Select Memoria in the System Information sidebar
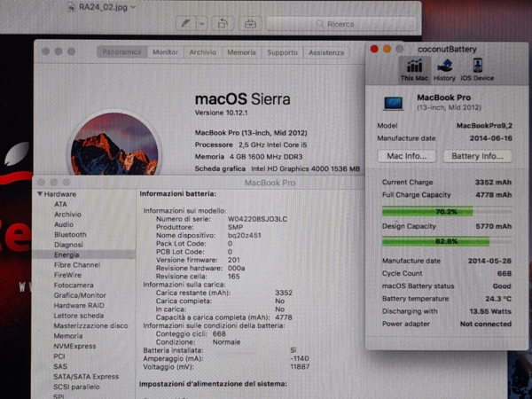The height and width of the screenshot is (399, 532). point(68,336)
